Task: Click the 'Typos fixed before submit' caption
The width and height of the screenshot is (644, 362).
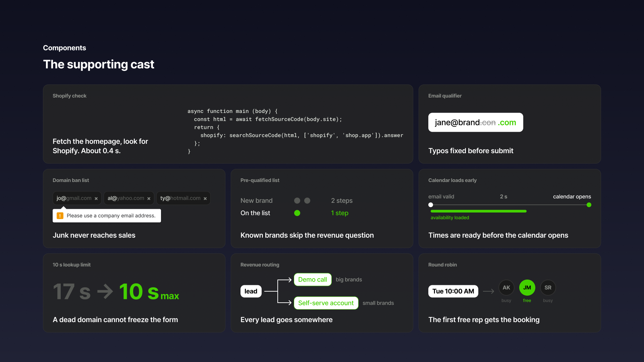Action: coord(471,151)
